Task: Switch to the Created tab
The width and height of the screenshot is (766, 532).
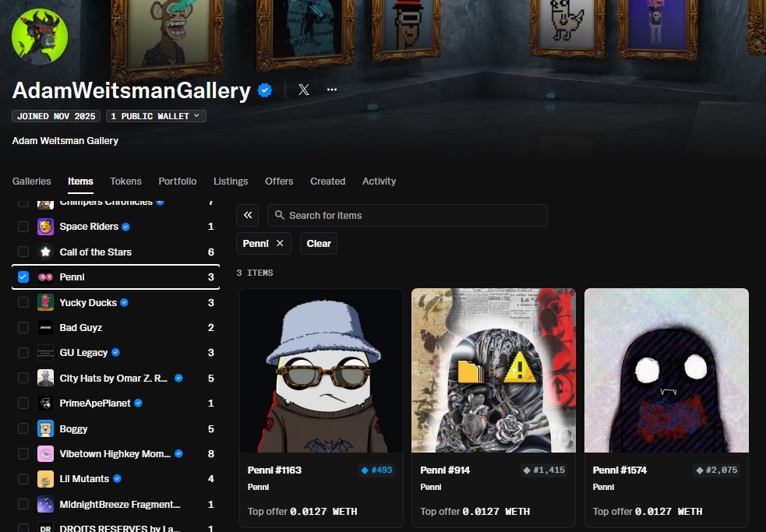Action: pos(328,181)
